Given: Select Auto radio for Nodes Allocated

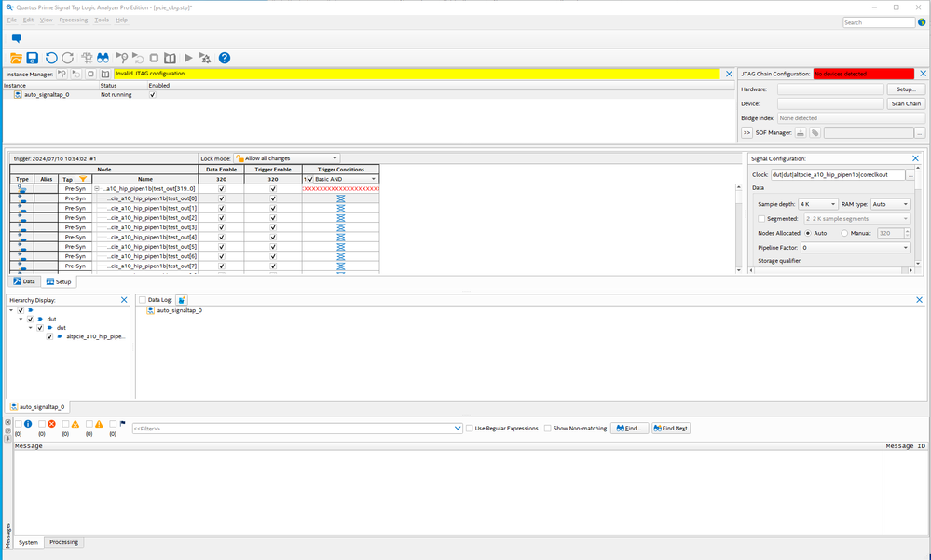Looking at the screenshot, I should (x=808, y=233).
